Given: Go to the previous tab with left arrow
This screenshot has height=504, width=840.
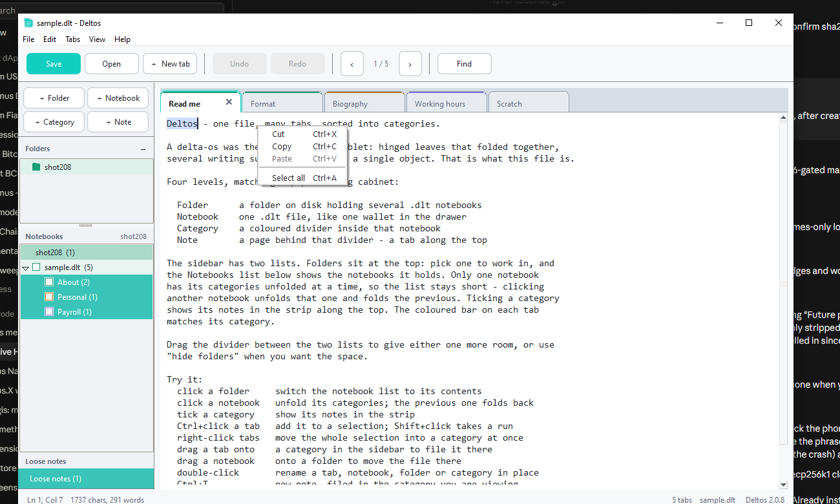Looking at the screenshot, I should [x=352, y=64].
